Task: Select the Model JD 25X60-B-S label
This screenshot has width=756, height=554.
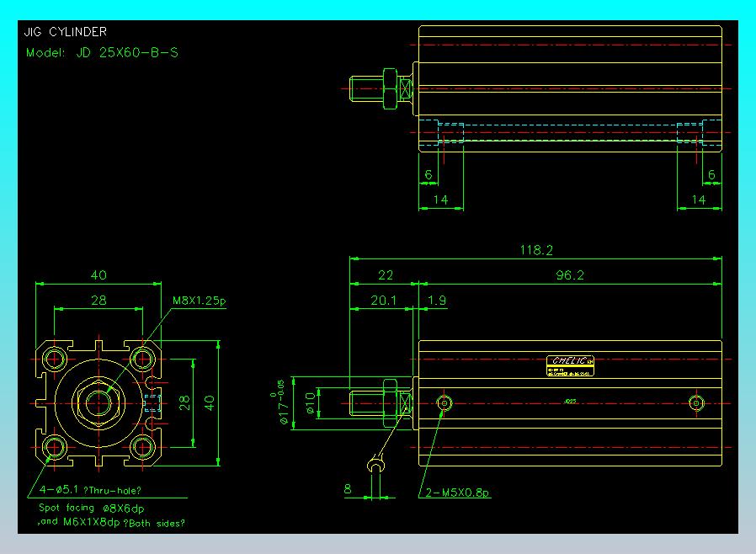Action: tap(102, 52)
